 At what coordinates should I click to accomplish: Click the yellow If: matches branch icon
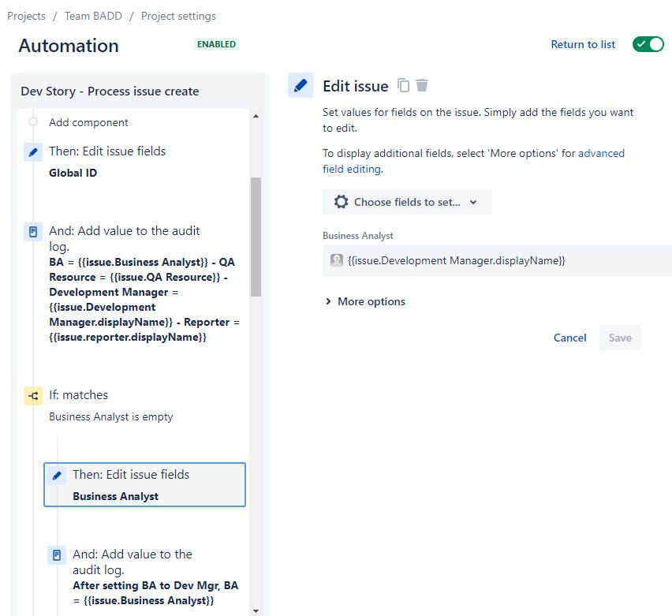pos(33,396)
